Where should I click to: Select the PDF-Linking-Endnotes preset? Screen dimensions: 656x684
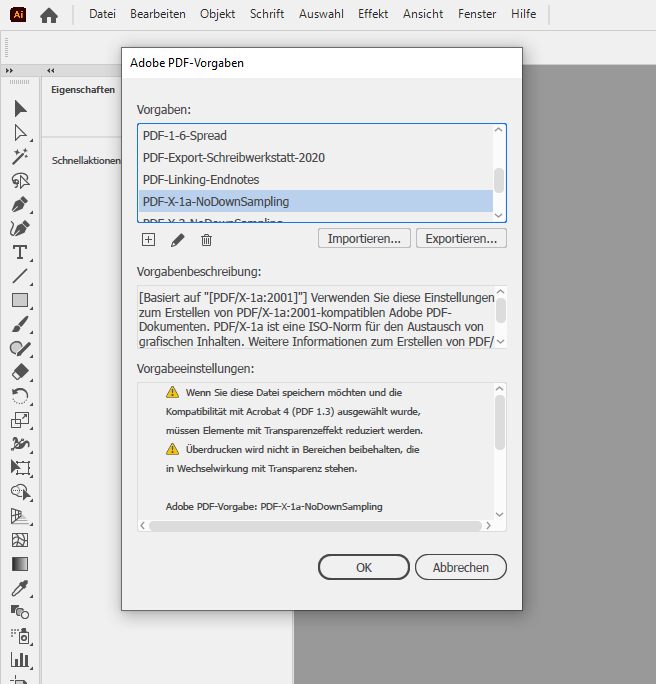(x=316, y=180)
